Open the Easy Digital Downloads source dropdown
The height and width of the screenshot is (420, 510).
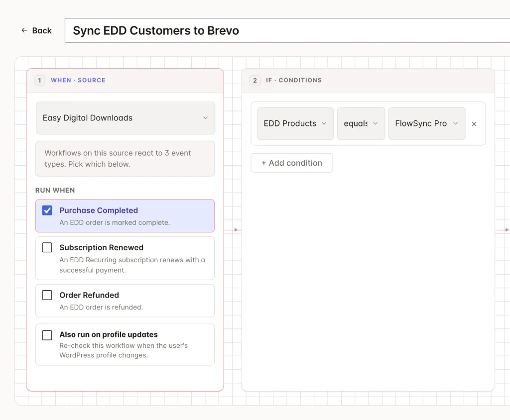[x=125, y=118]
